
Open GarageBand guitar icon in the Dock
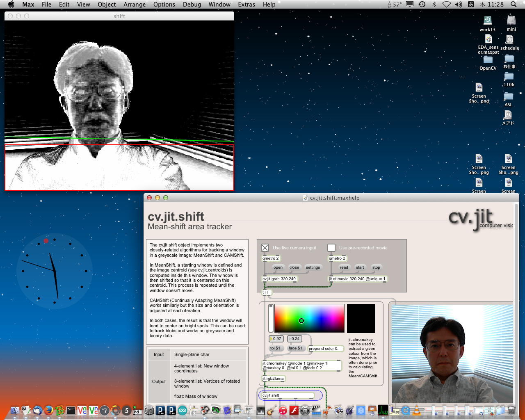(271, 410)
